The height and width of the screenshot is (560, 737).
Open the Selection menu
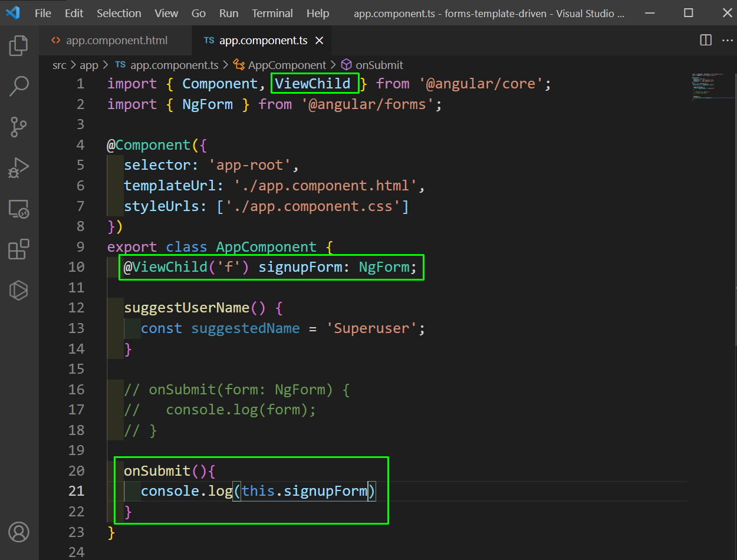(119, 13)
